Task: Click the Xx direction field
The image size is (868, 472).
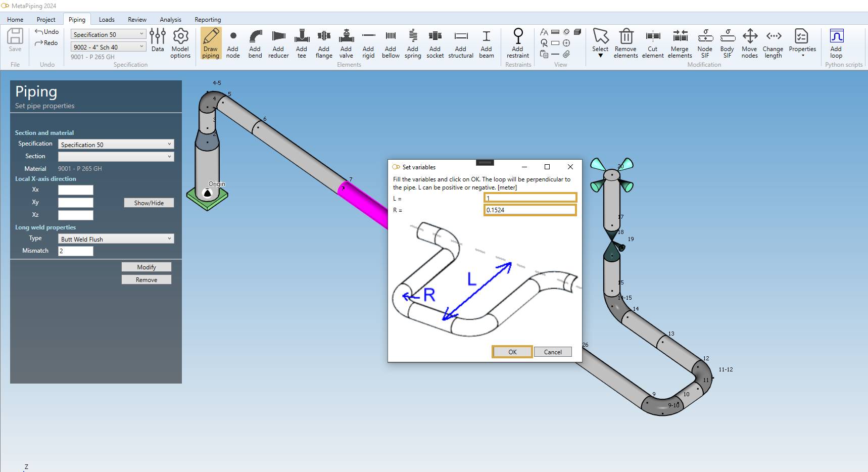Action: [76, 190]
